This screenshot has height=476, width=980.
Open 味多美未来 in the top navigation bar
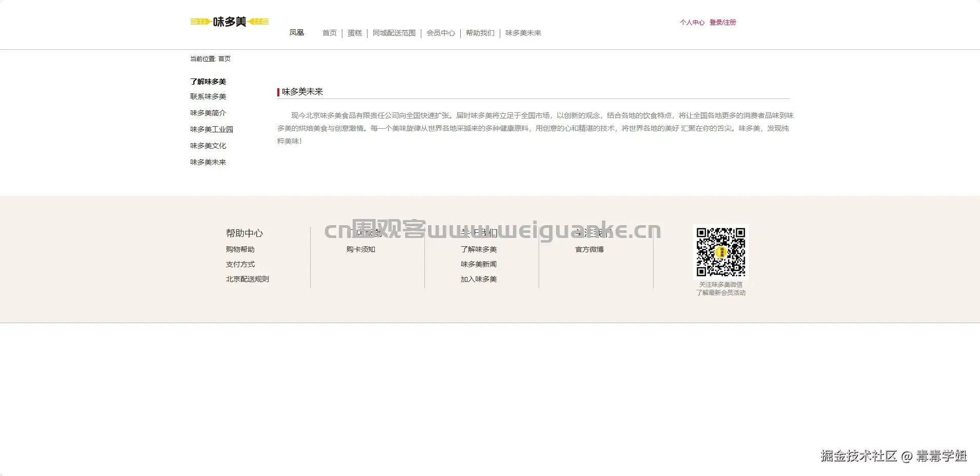pos(523,33)
